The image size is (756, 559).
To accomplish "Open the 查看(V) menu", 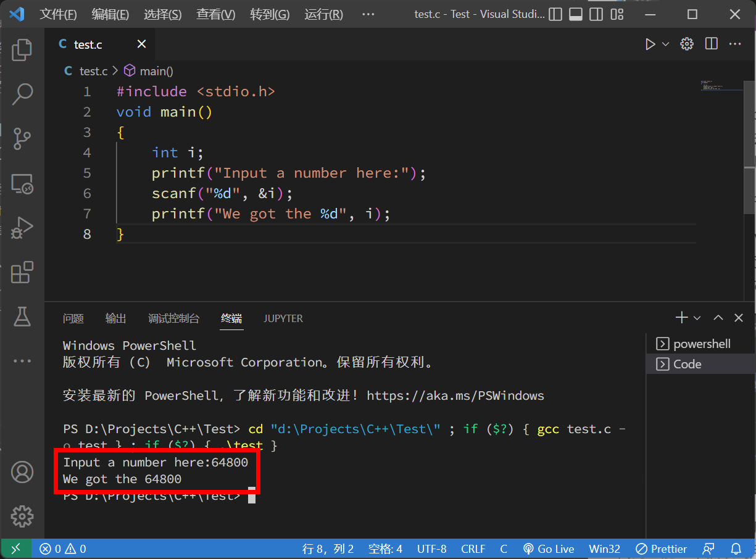I will click(x=216, y=14).
